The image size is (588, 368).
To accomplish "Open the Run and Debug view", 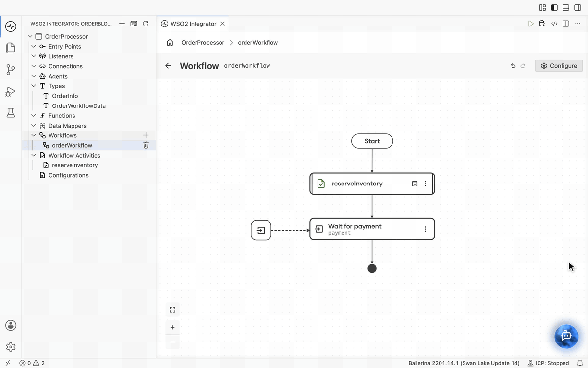I will pos(11,91).
